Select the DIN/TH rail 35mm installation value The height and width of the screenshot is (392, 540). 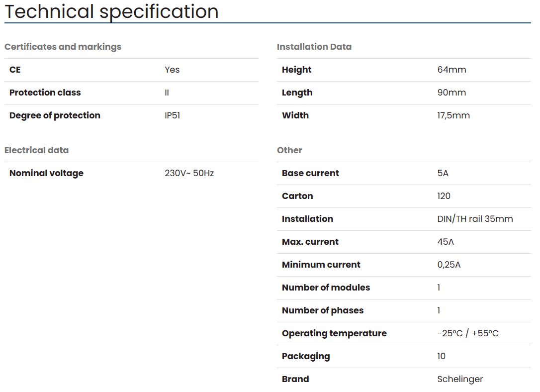point(475,219)
